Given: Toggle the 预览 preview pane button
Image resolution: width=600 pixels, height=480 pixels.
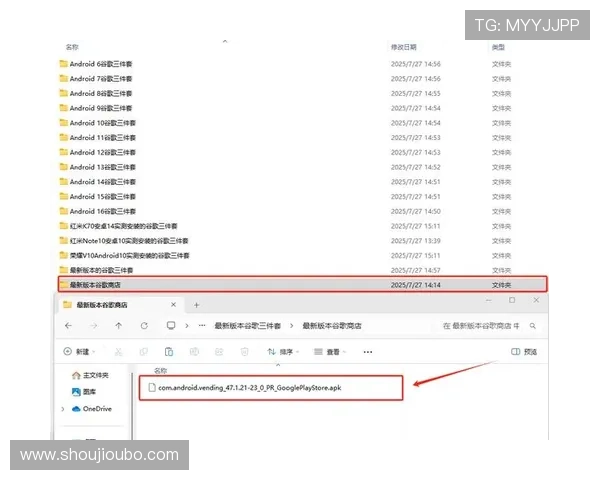Looking at the screenshot, I should point(524,352).
